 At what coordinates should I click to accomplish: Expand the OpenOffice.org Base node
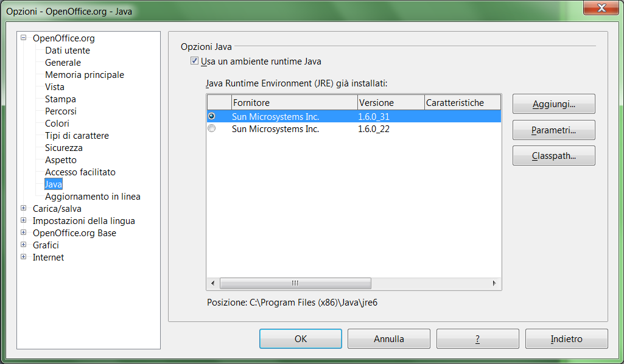[x=24, y=233]
